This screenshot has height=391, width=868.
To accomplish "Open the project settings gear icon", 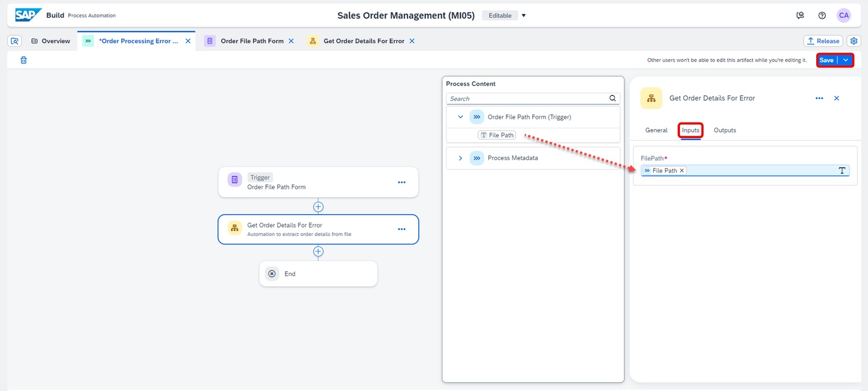I will (x=854, y=41).
